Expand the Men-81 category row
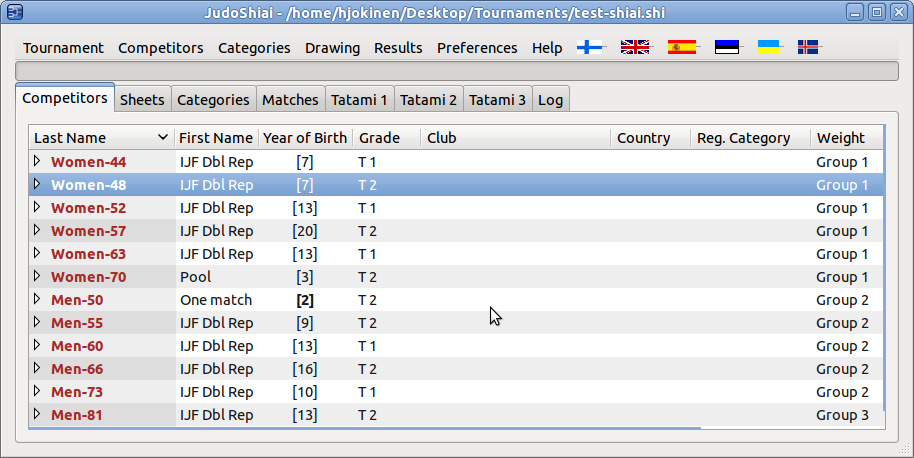914x458 pixels. click(38, 414)
